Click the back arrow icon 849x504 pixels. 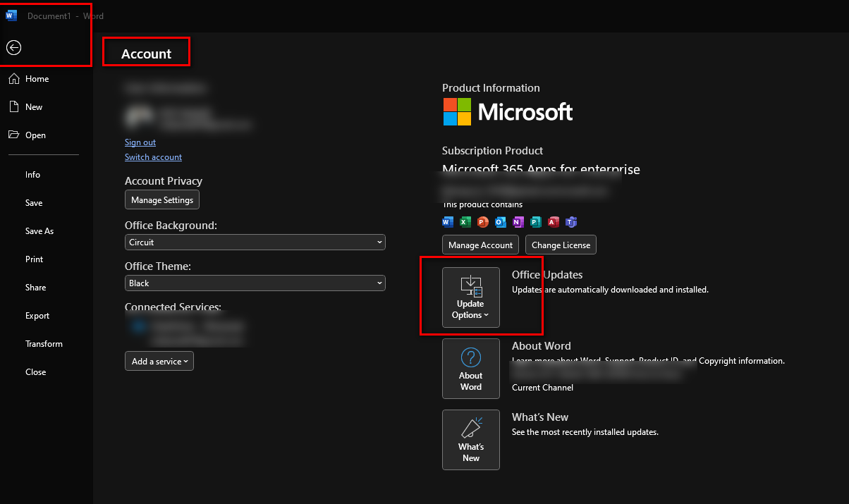[x=13, y=47]
